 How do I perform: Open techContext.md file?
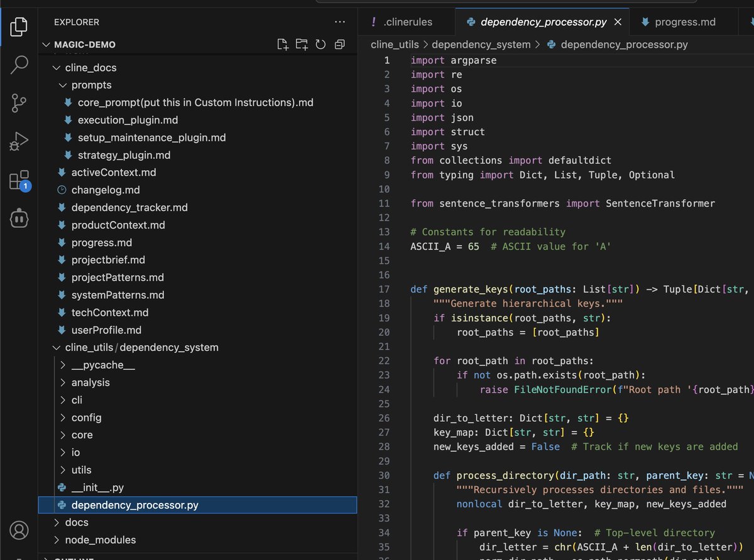pyautogui.click(x=110, y=312)
